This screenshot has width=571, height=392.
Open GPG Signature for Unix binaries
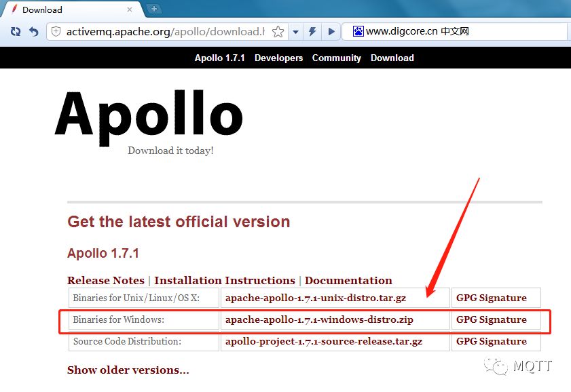(x=492, y=298)
